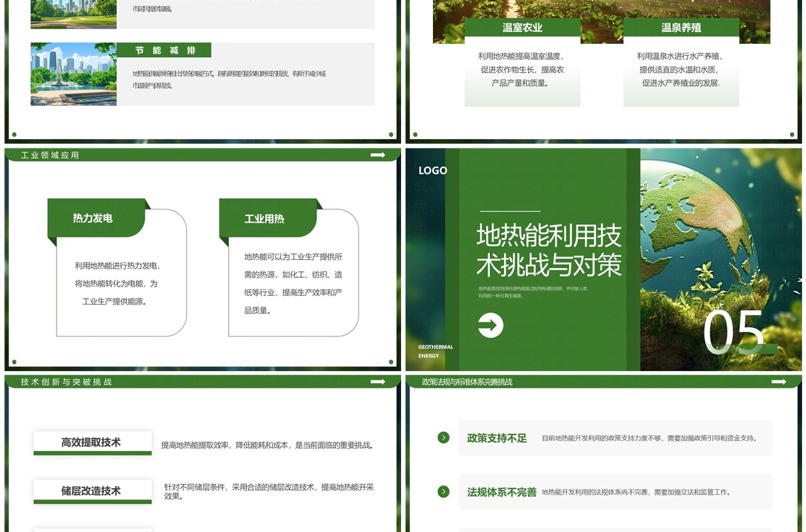
Task: Click the white arrow in 政策法规与标准体系完善挑战 header
Action: (779, 382)
